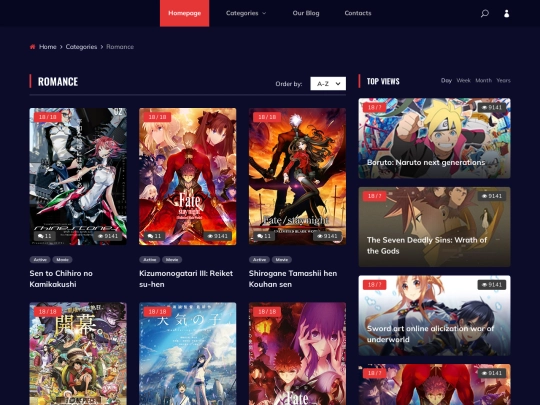Click 18/18 badge on Sen to Chihiro poster

pos(48,117)
